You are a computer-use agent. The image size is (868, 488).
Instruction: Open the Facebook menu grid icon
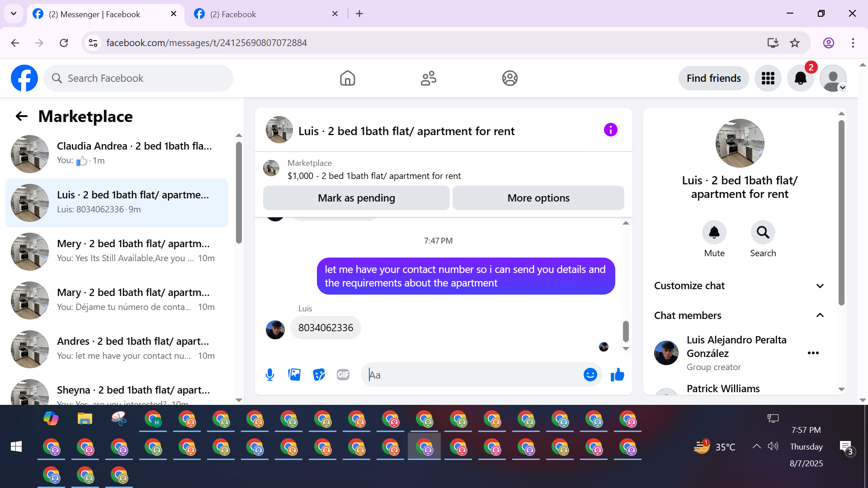pyautogui.click(x=768, y=78)
